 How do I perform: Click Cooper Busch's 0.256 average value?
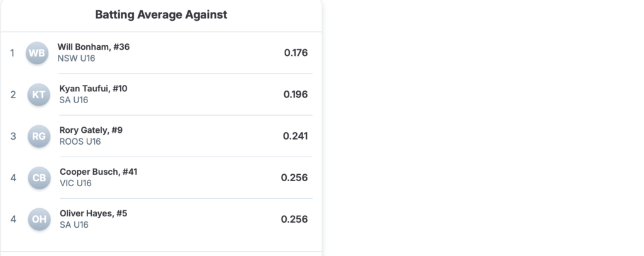(x=294, y=178)
